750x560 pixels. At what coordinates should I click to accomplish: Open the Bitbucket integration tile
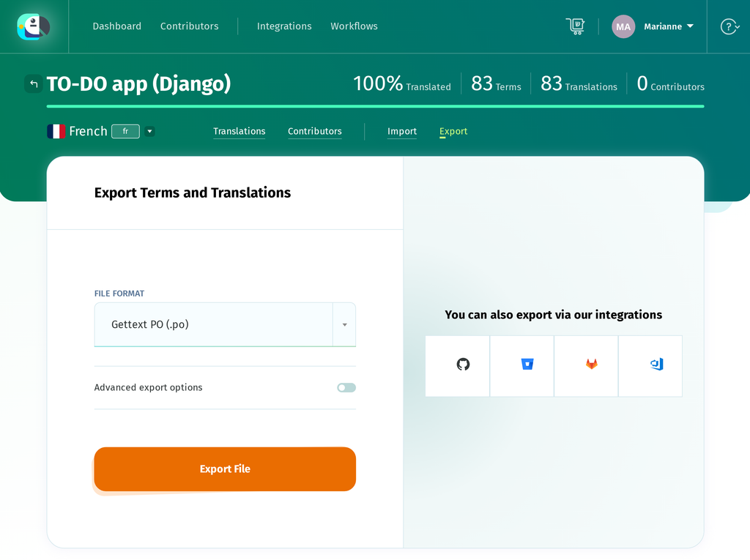(521, 366)
